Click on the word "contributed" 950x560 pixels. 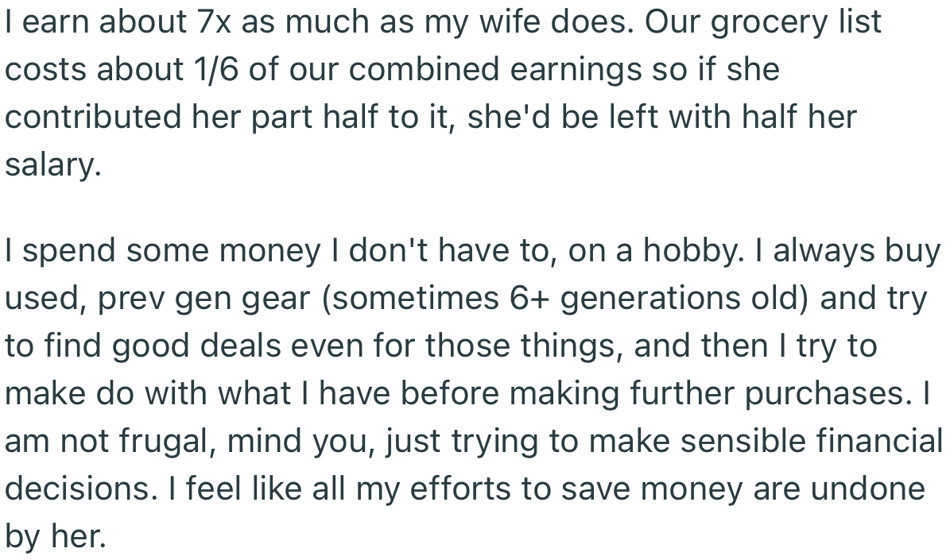click(92, 117)
